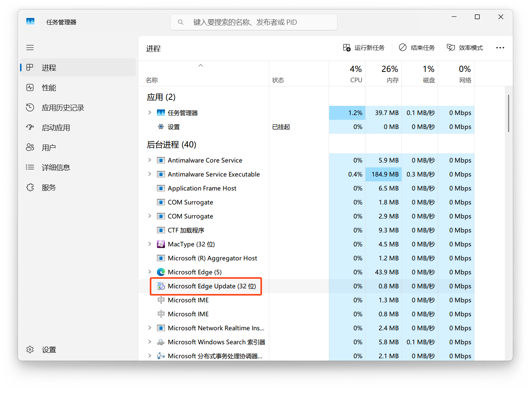Open the Performance (性能) panel icon

click(x=30, y=87)
